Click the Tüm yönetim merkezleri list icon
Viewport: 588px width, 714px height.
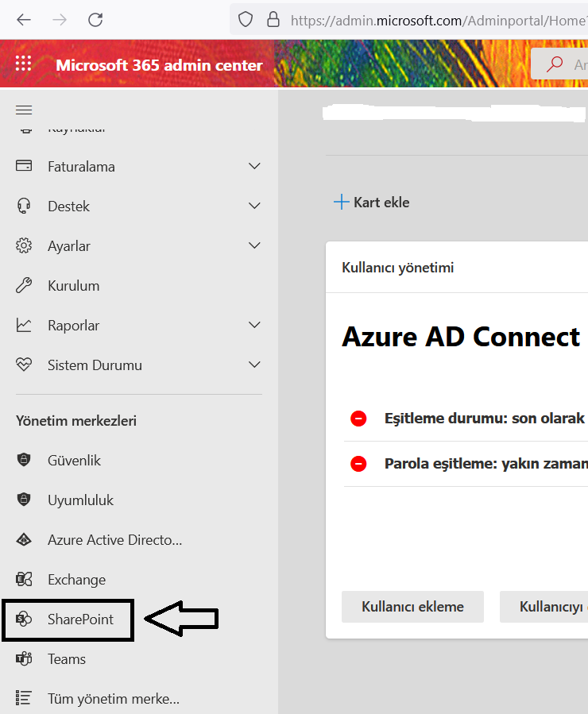coord(24,698)
